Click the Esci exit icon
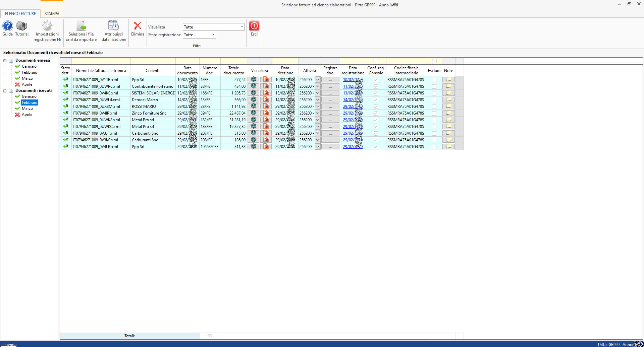The image size is (644, 347). (x=254, y=26)
